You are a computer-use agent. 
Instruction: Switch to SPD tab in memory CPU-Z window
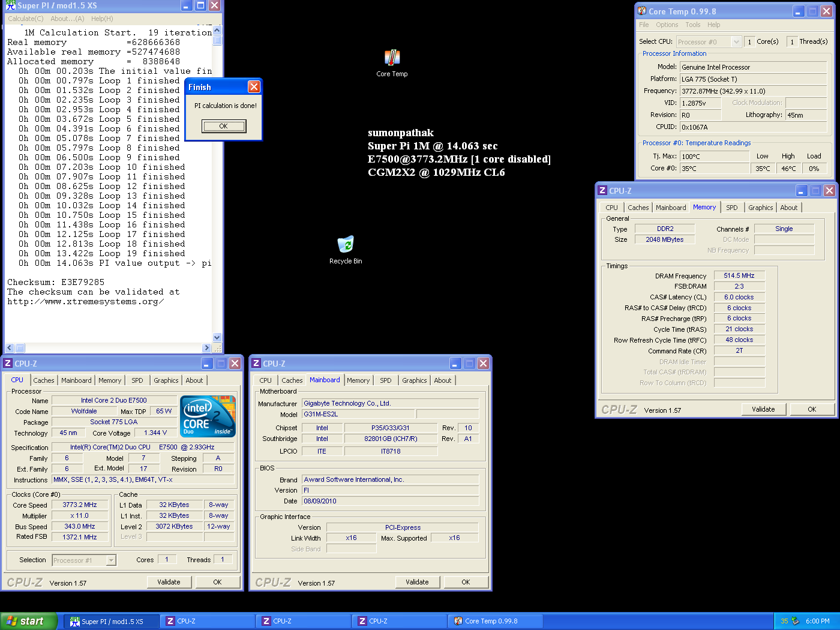point(732,208)
